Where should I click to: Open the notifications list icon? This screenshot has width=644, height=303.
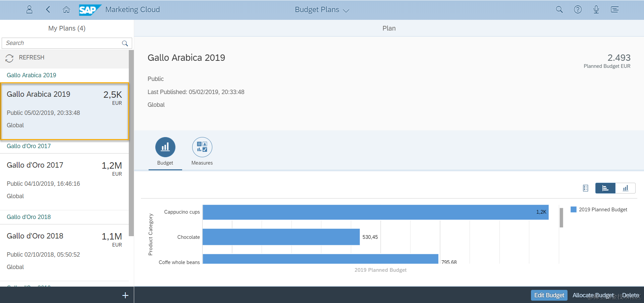tap(614, 9)
